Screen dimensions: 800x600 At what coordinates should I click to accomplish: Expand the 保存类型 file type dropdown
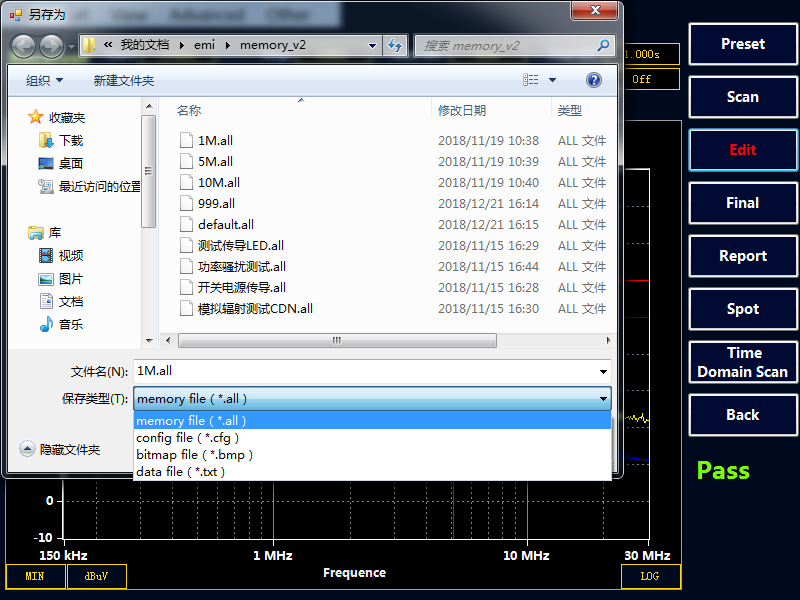coord(371,399)
